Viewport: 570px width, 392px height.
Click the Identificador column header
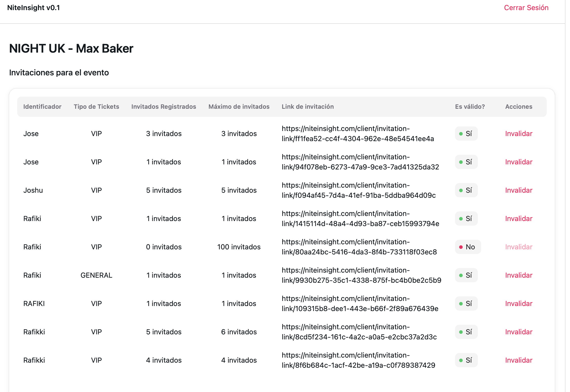[42, 106]
